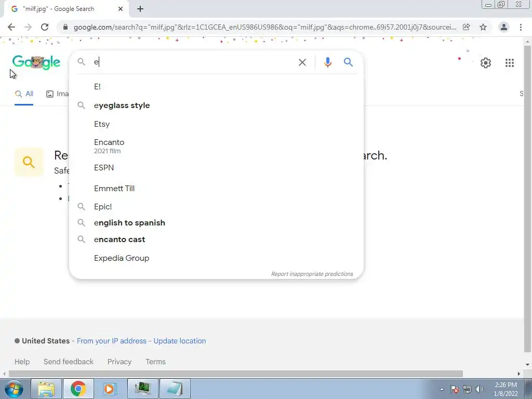
Task: Click the "Send feedback" footer link
Action: tap(68, 362)
